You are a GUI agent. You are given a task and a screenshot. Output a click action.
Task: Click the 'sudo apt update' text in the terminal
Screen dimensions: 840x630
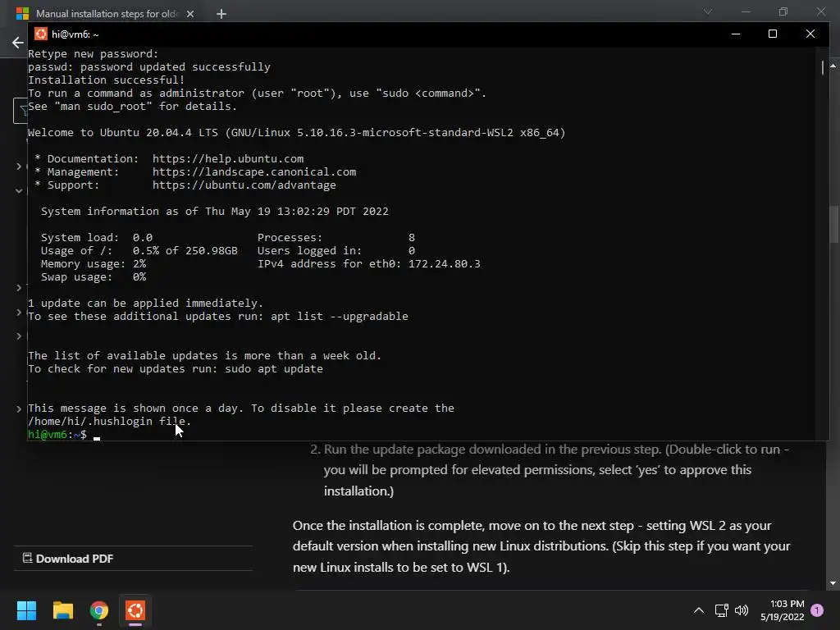pos(274,368)
